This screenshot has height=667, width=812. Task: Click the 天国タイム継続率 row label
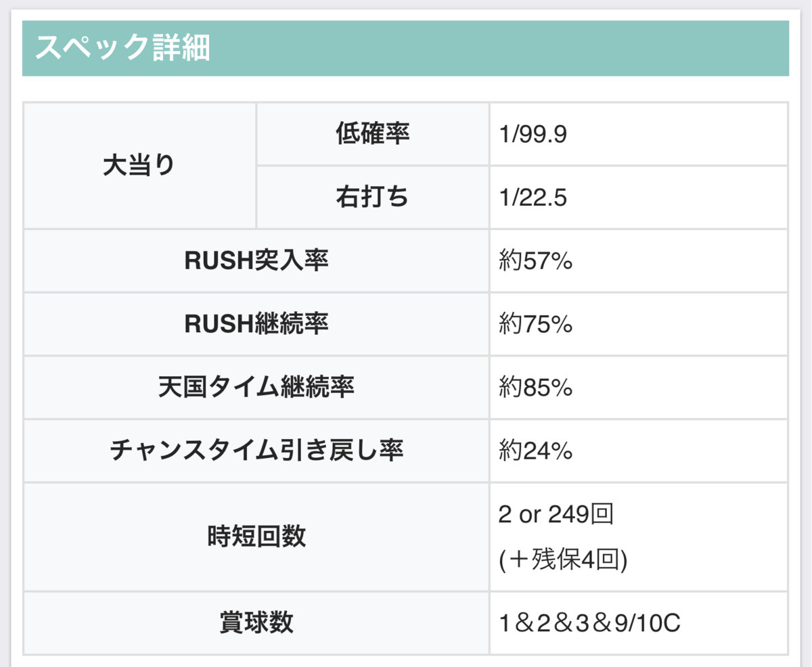[256, 388]
